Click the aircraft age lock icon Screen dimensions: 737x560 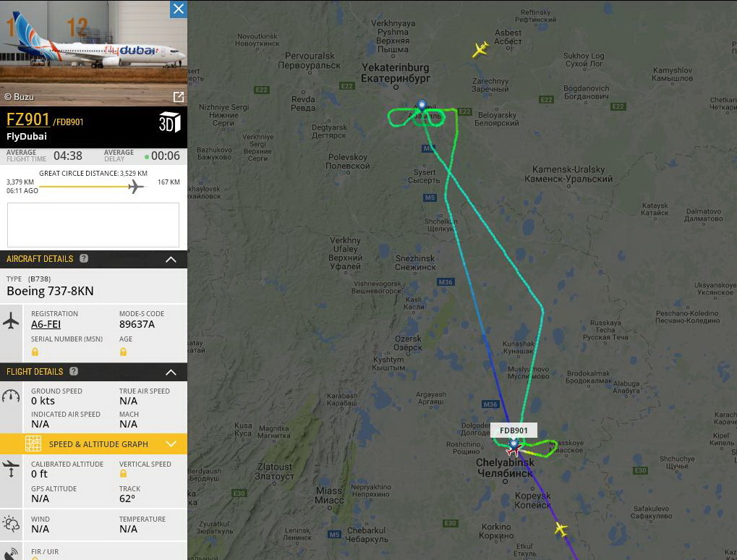point(123,352)
